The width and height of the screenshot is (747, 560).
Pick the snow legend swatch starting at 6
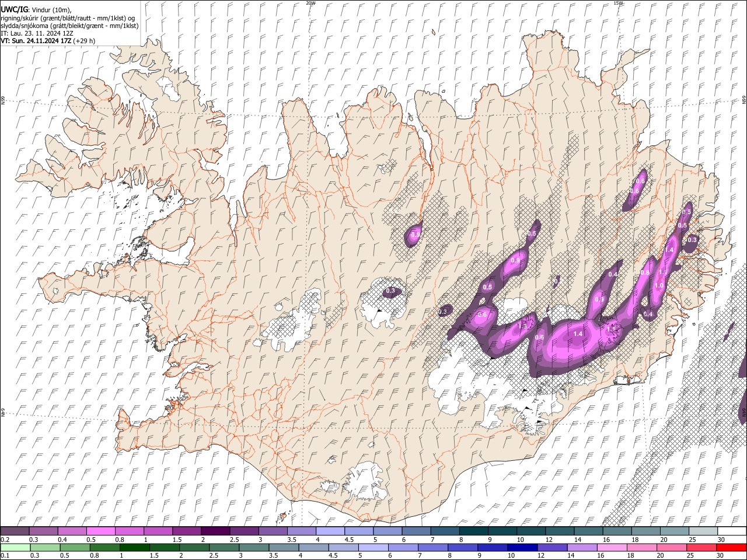point(416,531)
